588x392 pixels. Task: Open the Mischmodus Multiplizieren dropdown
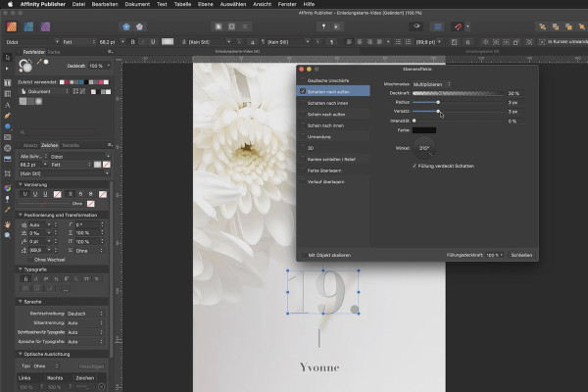pos(432,84)
